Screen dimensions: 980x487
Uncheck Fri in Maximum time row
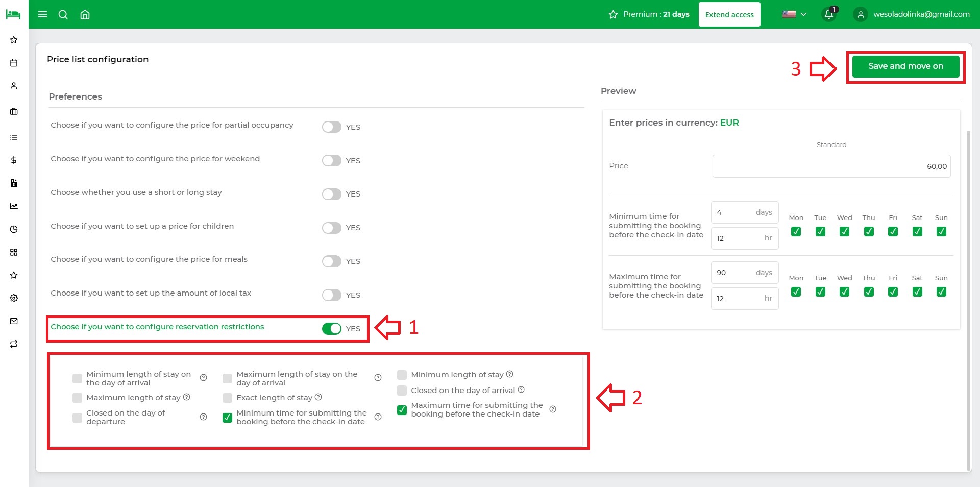[893, 292]
